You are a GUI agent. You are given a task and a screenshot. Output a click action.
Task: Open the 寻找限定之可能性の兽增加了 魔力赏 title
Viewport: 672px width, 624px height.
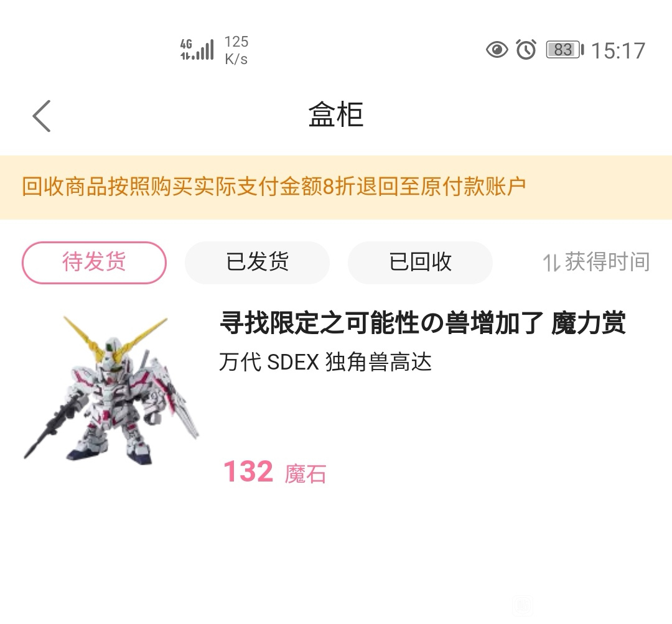[422, 323]
